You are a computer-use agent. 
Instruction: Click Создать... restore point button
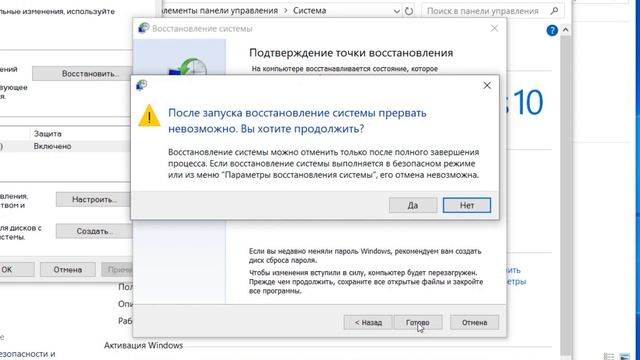point(94,231)
